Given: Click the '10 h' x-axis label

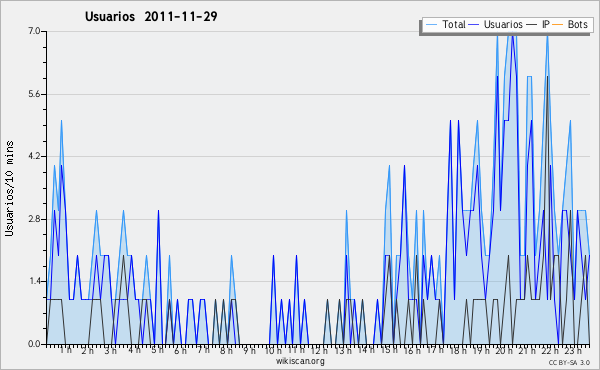Looking at the screenshot, I should point(273,350).
